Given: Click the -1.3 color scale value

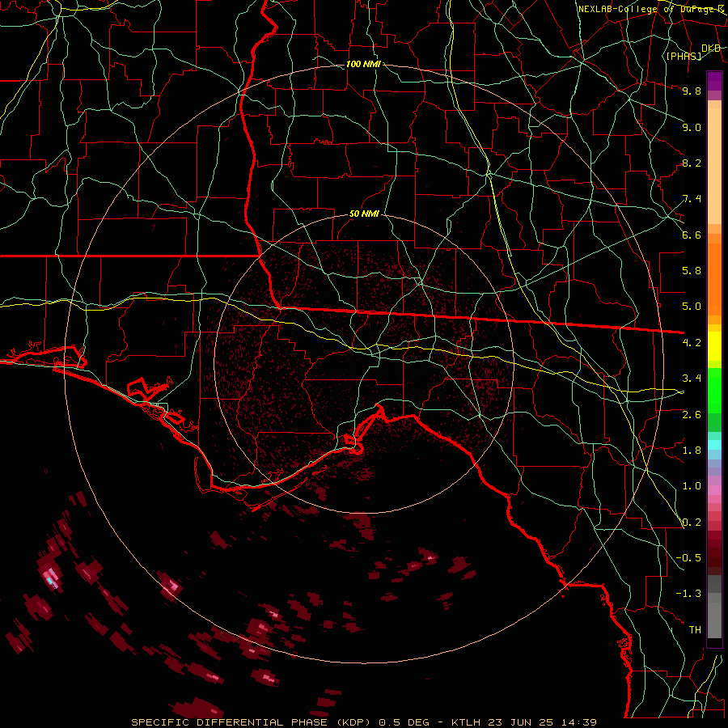Looking at the screenshot, I should point(688,594).
